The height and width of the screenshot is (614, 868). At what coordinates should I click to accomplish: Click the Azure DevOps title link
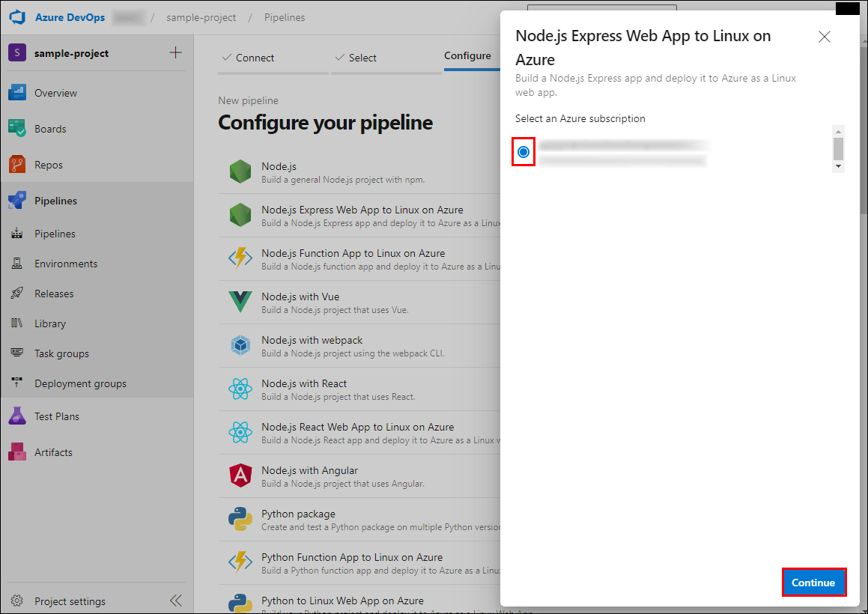click(x=70, y=17)
